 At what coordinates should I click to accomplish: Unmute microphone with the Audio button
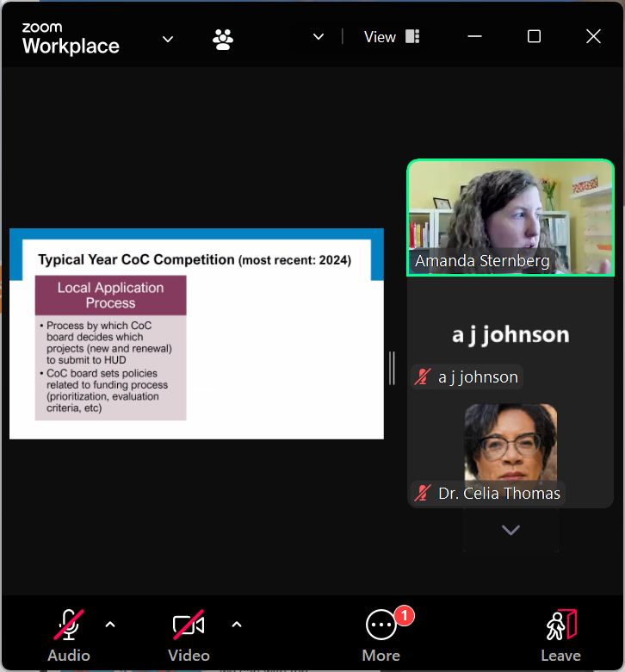click(69, 636)
